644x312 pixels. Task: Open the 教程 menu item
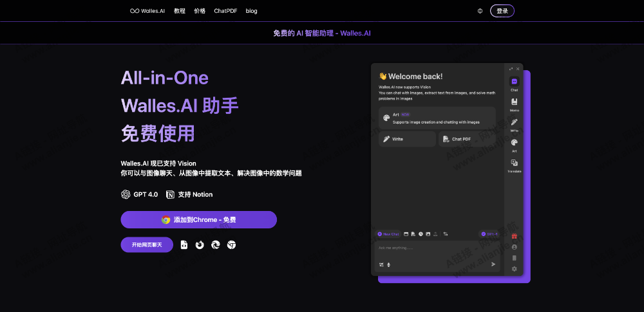tap(180, 11)
